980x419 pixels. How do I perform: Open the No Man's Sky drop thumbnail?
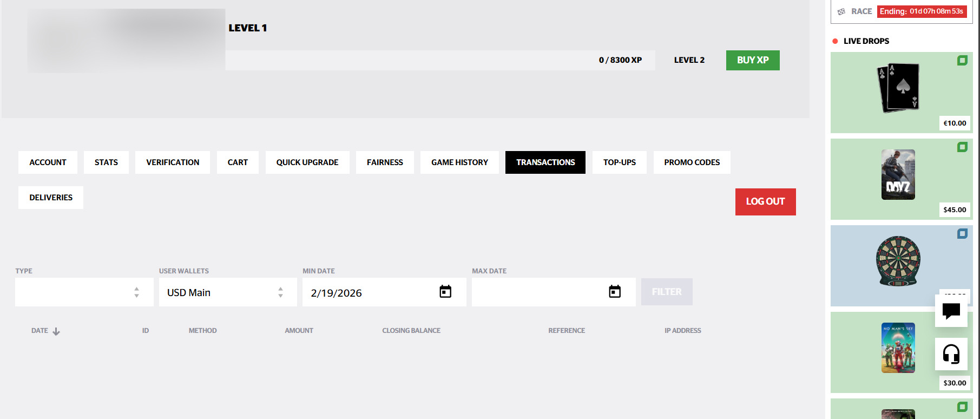(898, 348)
